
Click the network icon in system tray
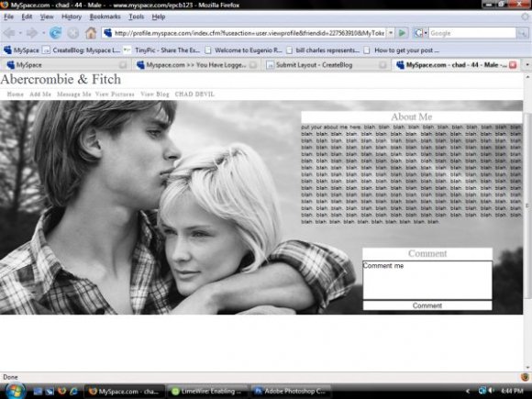click(482, 391)
